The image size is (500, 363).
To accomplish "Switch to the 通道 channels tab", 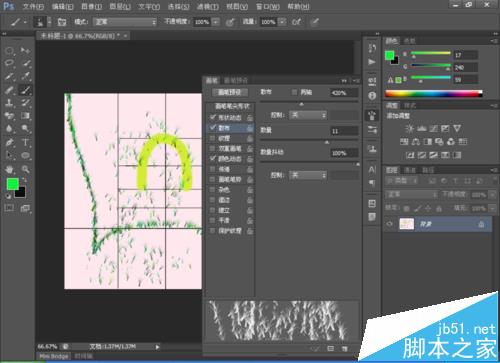I will (x=410, y=170).
